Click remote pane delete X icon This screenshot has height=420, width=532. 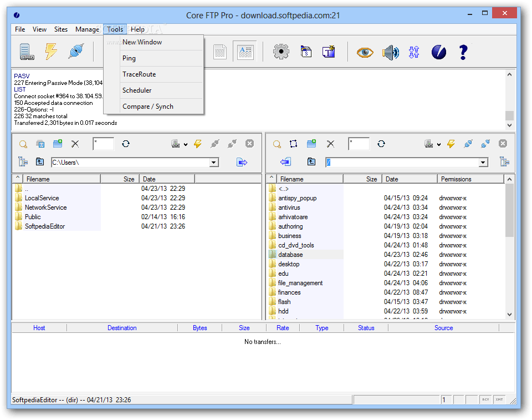[x=330, y=144]
